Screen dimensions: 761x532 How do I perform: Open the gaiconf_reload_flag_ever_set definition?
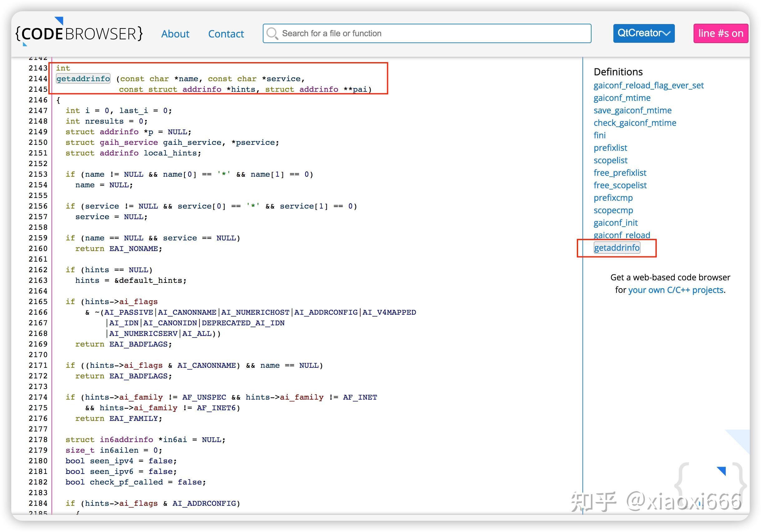[648, 85]
